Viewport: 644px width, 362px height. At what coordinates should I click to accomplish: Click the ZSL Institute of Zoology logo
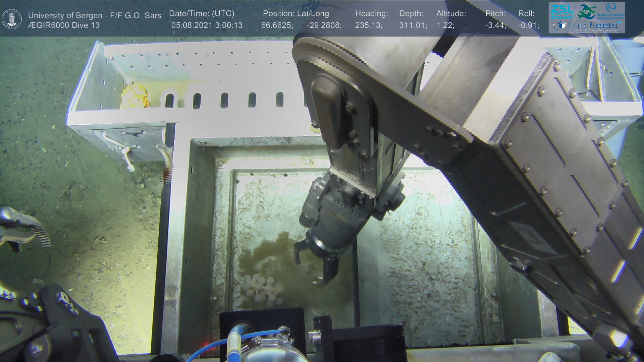(x=561, y=11)
